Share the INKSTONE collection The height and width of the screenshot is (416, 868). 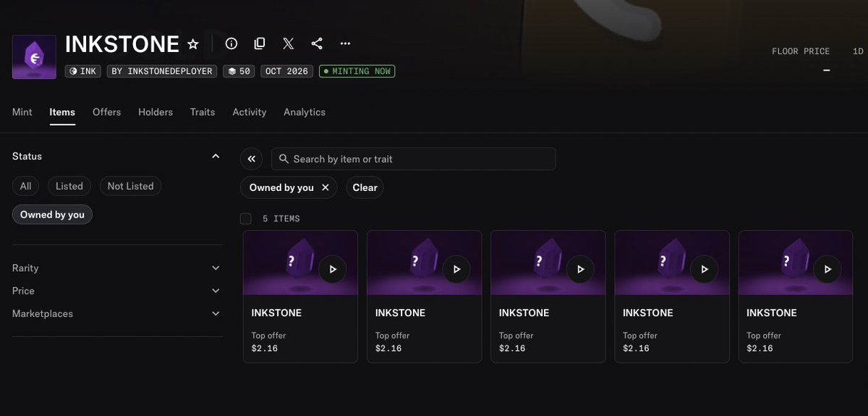pyautogui.click(x=317, y=43)
